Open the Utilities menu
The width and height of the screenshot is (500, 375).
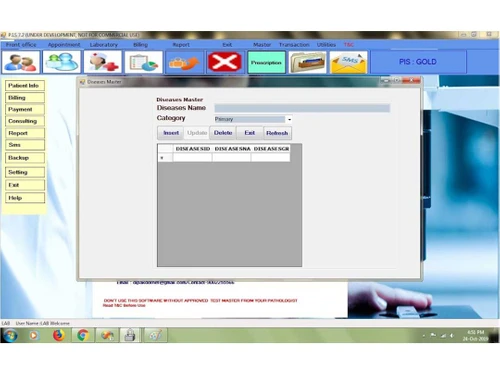pyautogui.click(x=326, y=44)
